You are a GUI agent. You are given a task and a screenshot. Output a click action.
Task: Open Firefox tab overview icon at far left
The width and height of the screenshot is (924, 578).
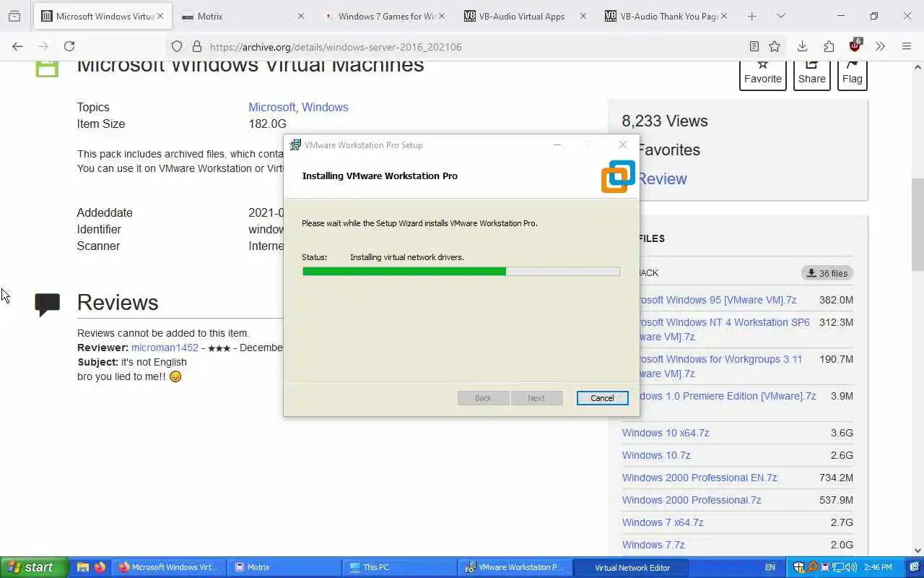pos(14,16)
